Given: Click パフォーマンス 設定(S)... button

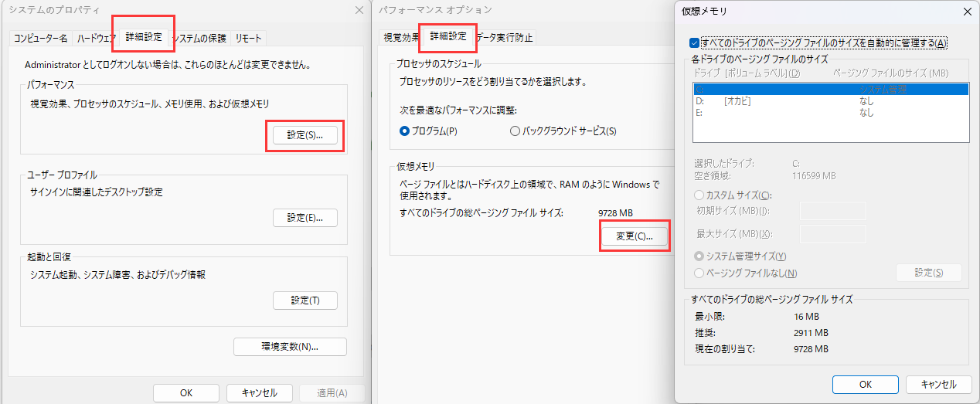Looking at the screenshot, I should click(x=305, y=134).
